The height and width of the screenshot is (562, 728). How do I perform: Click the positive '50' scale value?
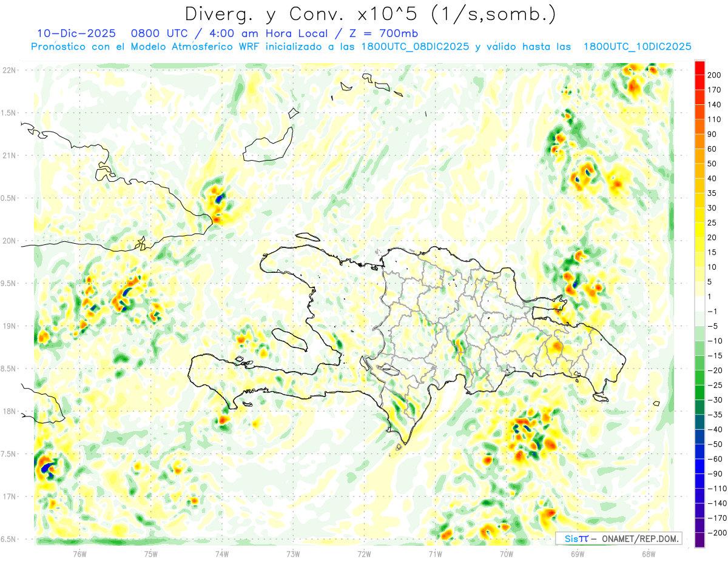(713, 164)
